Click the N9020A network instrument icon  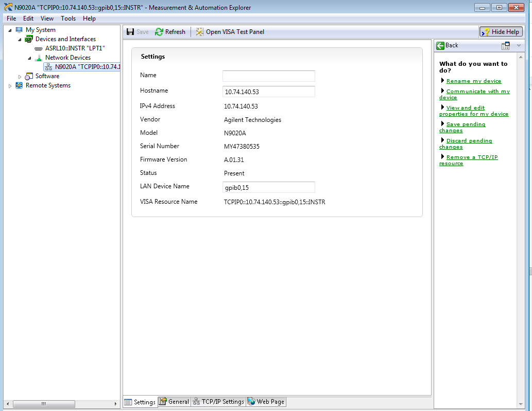48,67
